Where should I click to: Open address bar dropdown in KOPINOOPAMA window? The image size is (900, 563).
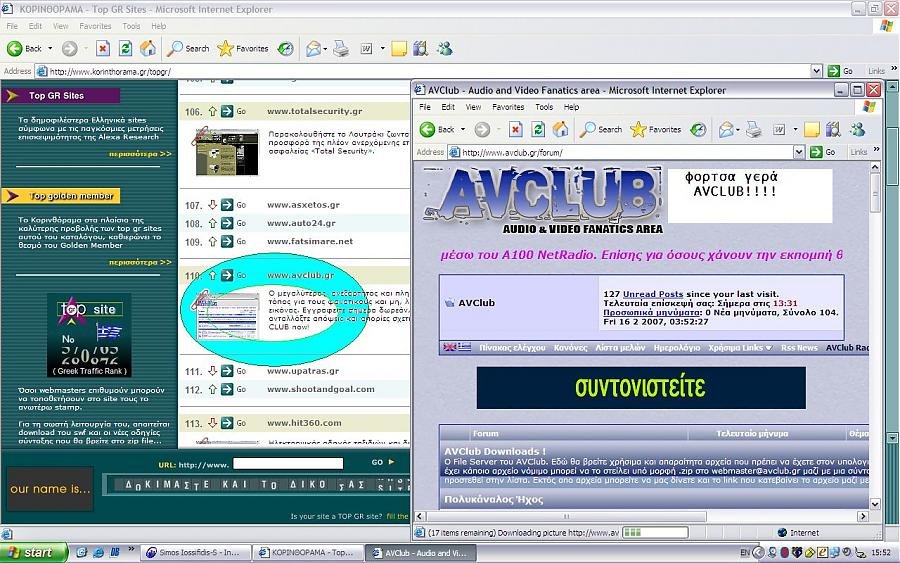[x=817, y=71]
